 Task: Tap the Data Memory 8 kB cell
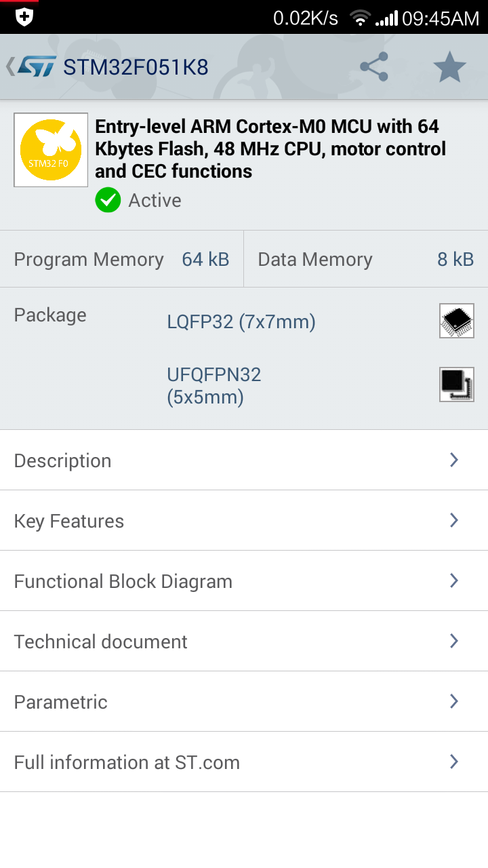tap(366, 259)
